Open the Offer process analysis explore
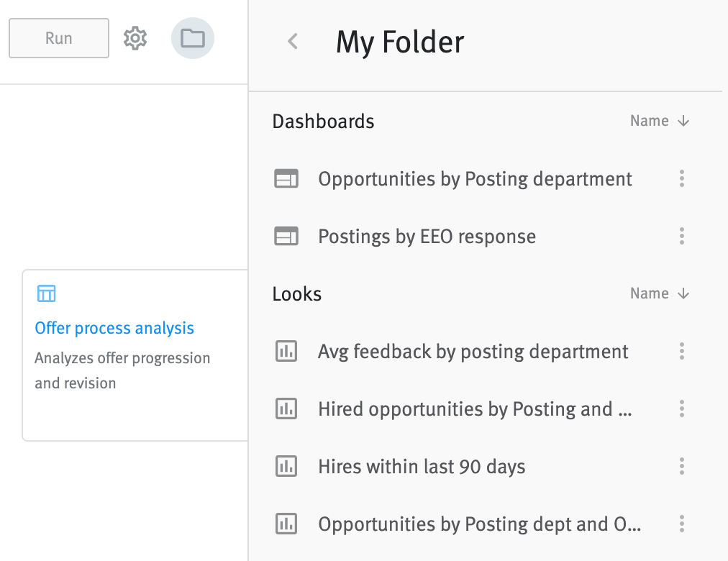The image size is (728, 561). click(114, 328)
